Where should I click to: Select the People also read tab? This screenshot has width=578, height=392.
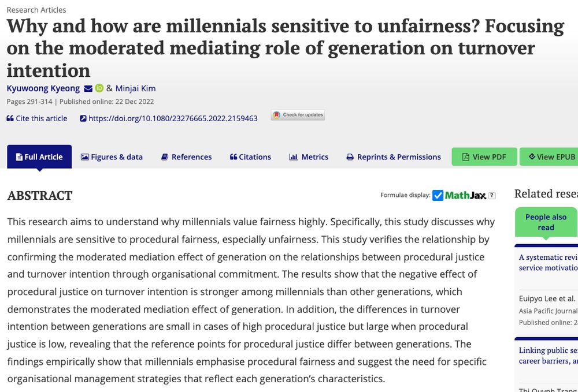pyautogui.click(x=546, y=222)
